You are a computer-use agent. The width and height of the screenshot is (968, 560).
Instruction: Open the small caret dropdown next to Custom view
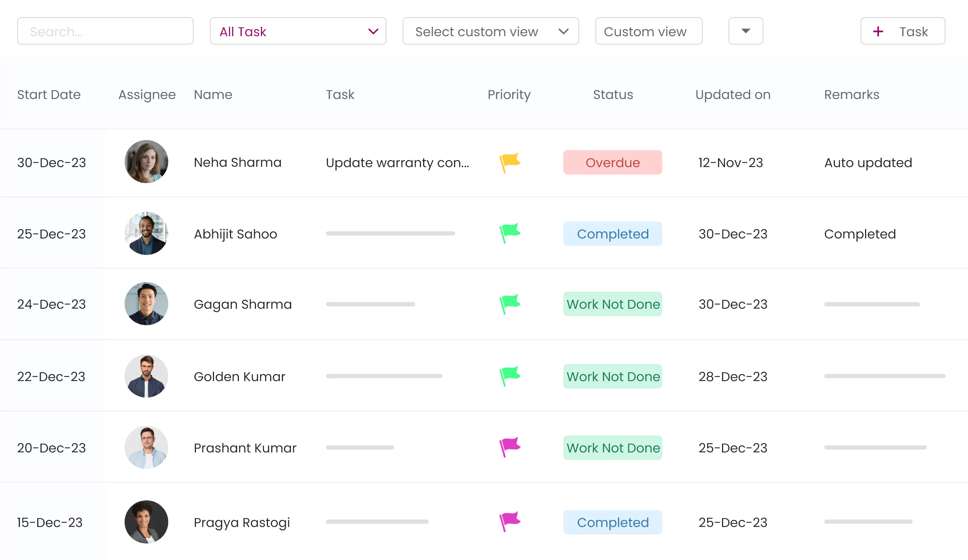tap(745, 31)
